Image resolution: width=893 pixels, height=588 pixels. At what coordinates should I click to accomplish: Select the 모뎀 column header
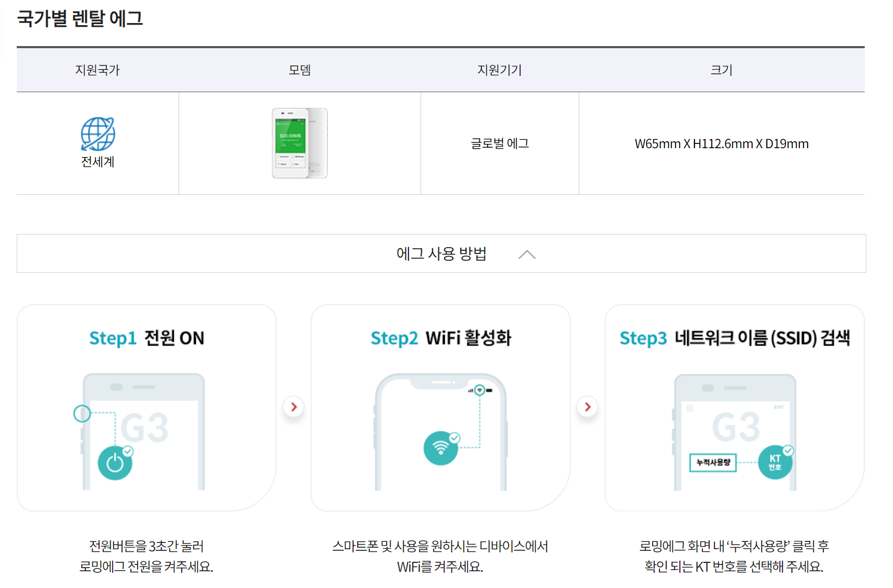coord(300,70)
